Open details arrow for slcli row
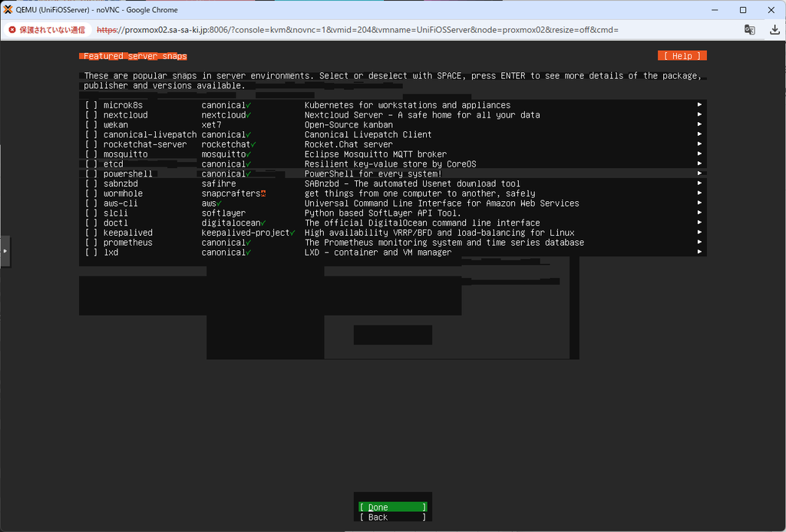This screenshot has height=532, width=786. coord(699,213)
